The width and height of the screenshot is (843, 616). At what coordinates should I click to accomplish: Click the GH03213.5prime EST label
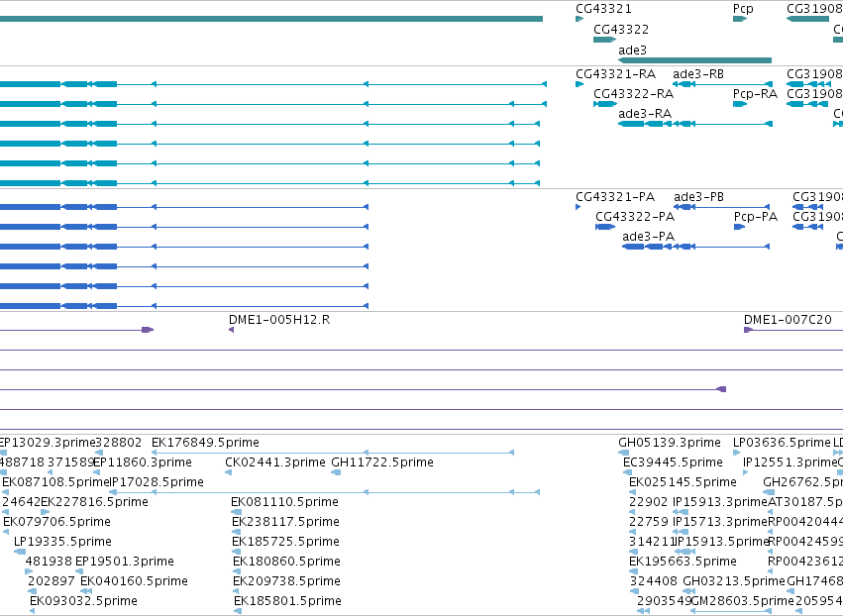coord(734,581)
